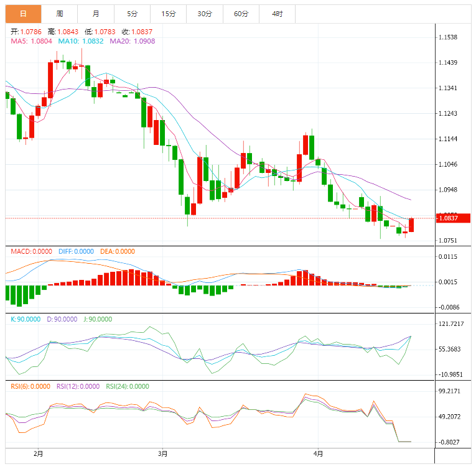The width and height of the screenshot is (476, 469).
Task: Click the 55.3683 KDJ axis label
Action: click(x=450, y=349)
